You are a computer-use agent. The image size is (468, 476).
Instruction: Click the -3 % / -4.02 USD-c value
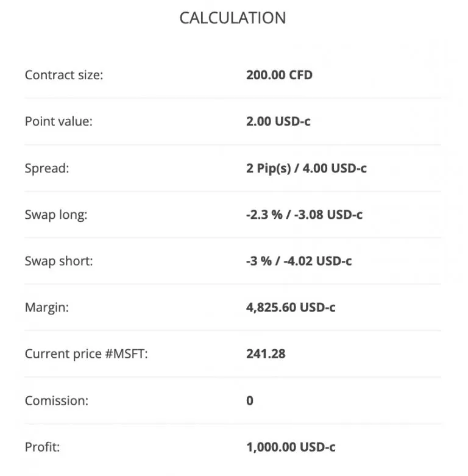pyautogui.click(x=299, y=261)
